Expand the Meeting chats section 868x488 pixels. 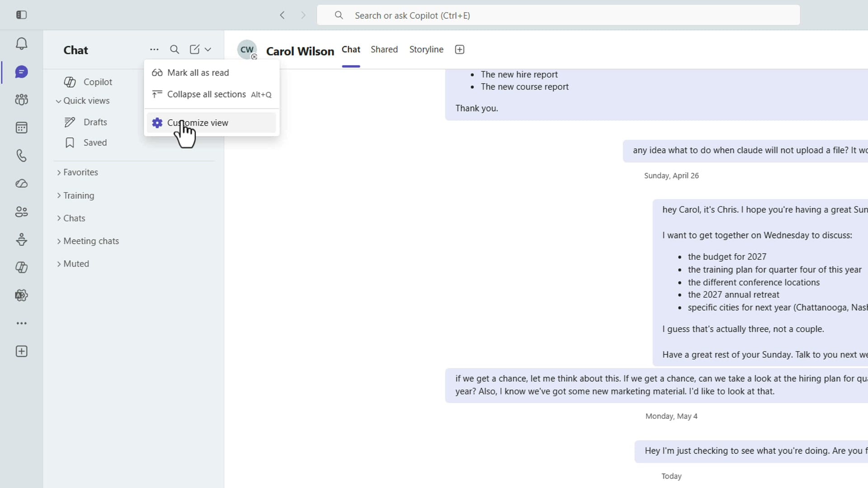point(88,241)
